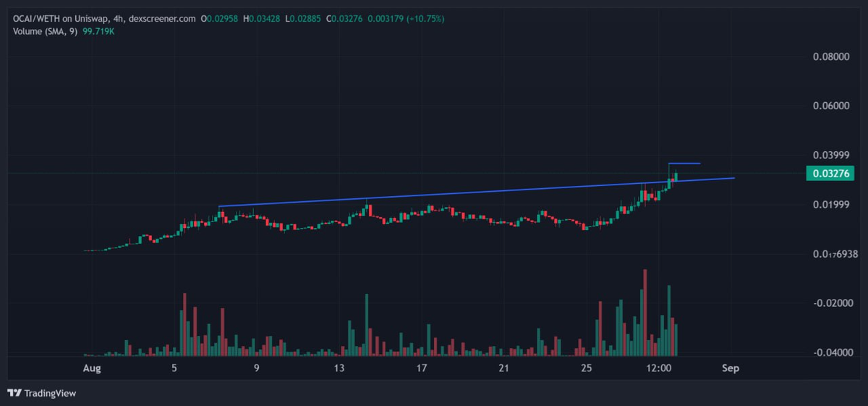Click the TradingView logo icon
The width and height of the screenshot is (868, 406).
tap(14, 393)
